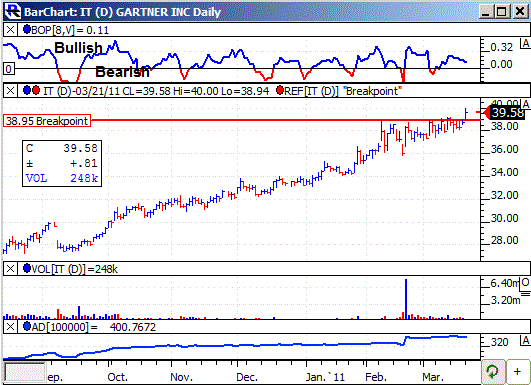531x385 pixels.
Task: Click the 38.95 Breakpoint label
Action: click(47, 121)
